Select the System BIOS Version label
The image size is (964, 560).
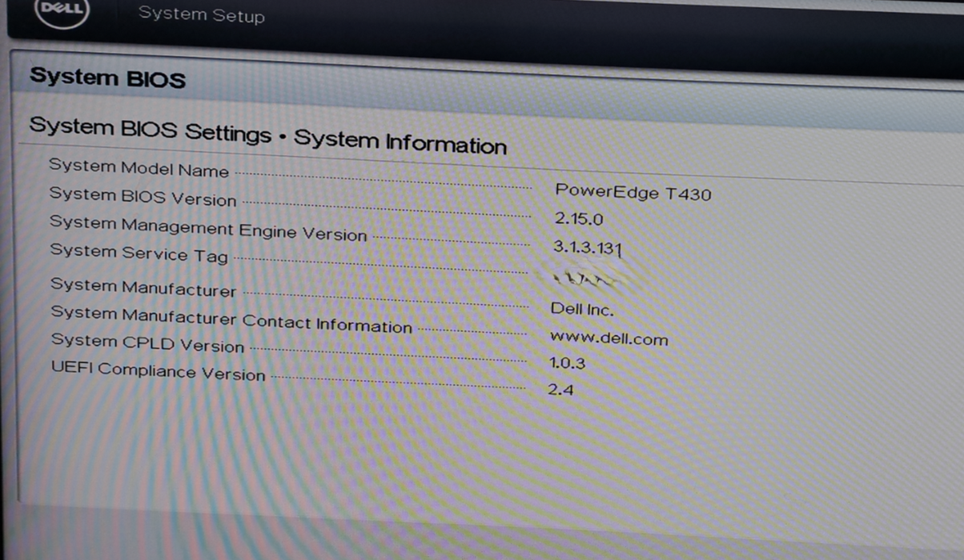point(143,196)
